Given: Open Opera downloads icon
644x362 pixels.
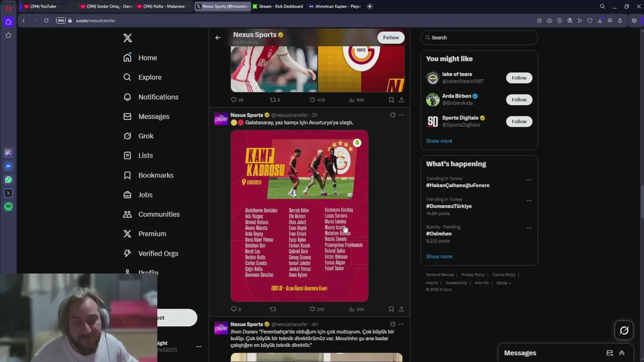Looking at the screenshot, I should [600, 21].
